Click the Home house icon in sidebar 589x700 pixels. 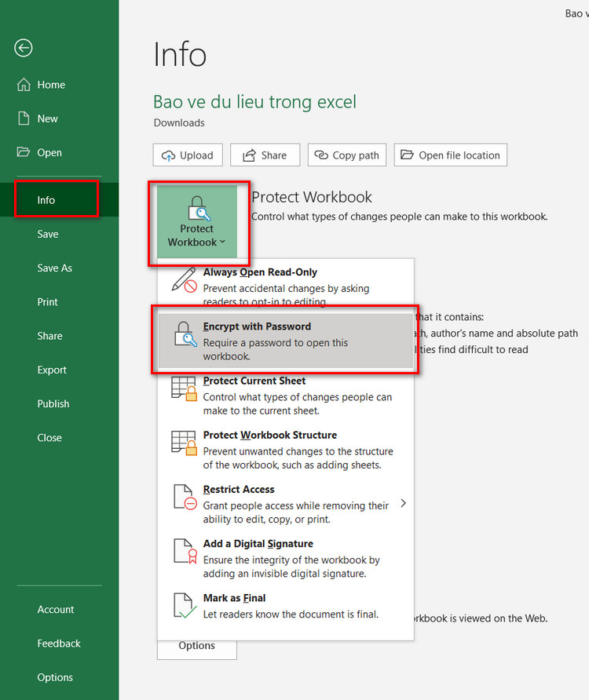24,85
